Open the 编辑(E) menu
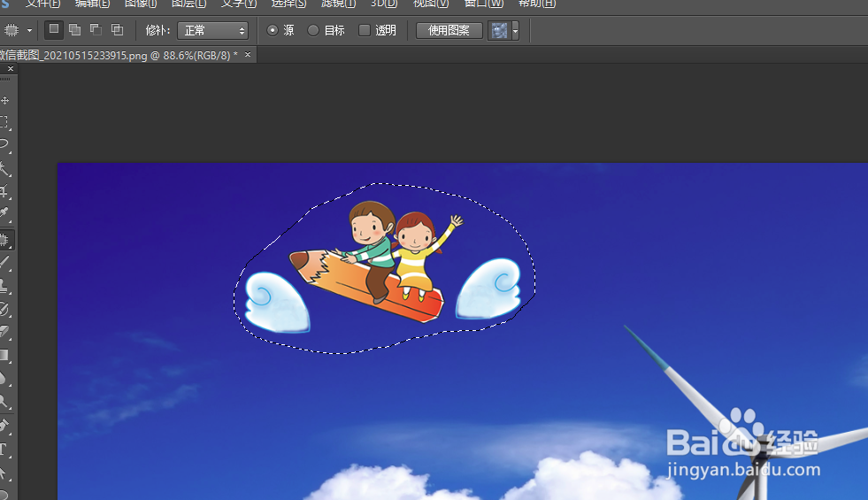Viewport: 868px width, 500px height. click(92, 4)
